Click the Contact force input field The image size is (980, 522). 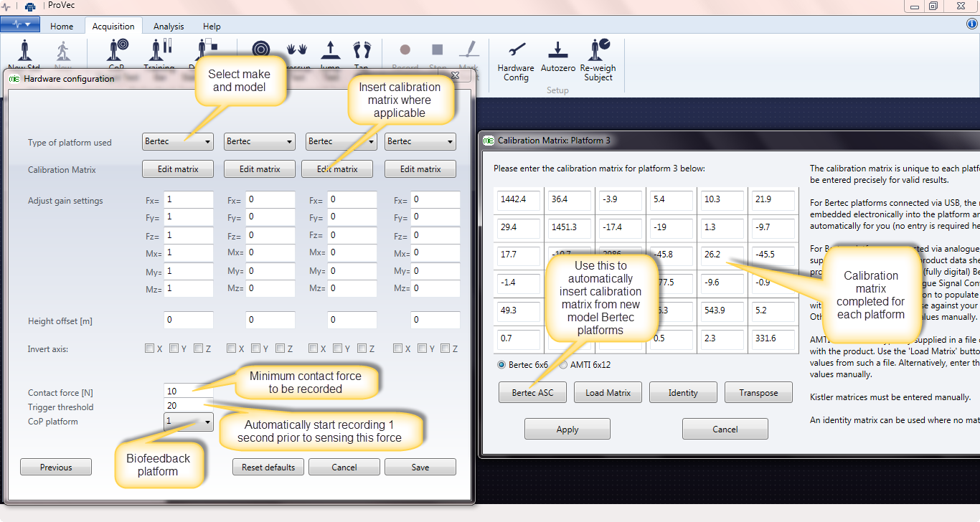click(x=189, y=391)
